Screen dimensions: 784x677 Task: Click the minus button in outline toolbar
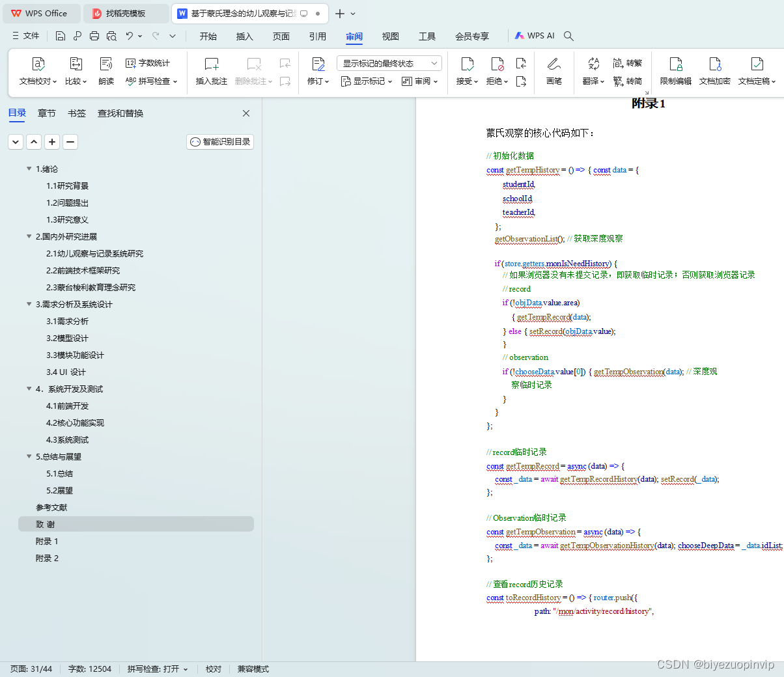click(x=71, y=141)
